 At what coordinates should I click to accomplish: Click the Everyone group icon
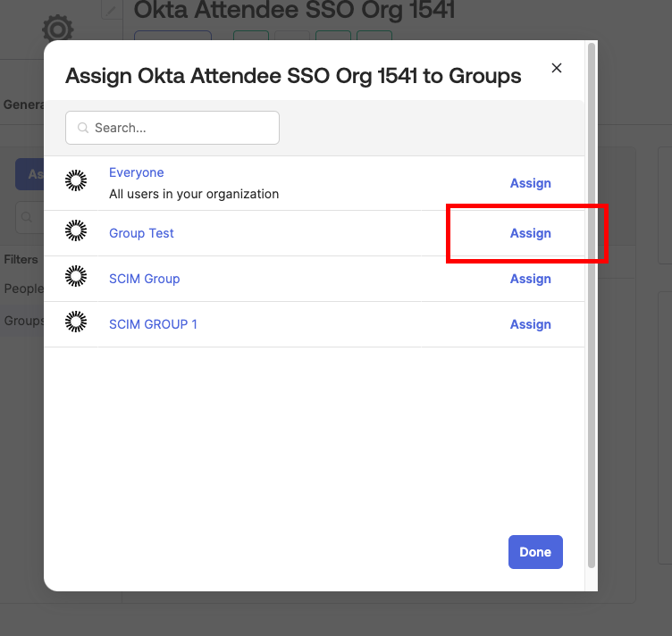point(76,180)
